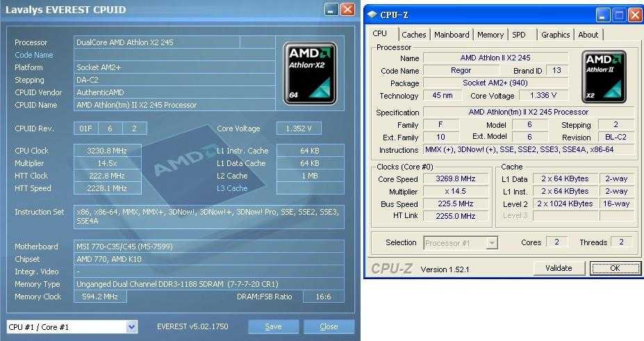Switch to the Mainboard tab

pos(452,35)
